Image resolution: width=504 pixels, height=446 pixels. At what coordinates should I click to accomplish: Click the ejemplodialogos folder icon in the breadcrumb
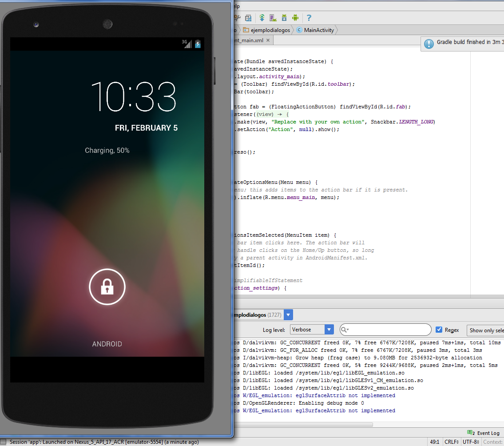246,31
